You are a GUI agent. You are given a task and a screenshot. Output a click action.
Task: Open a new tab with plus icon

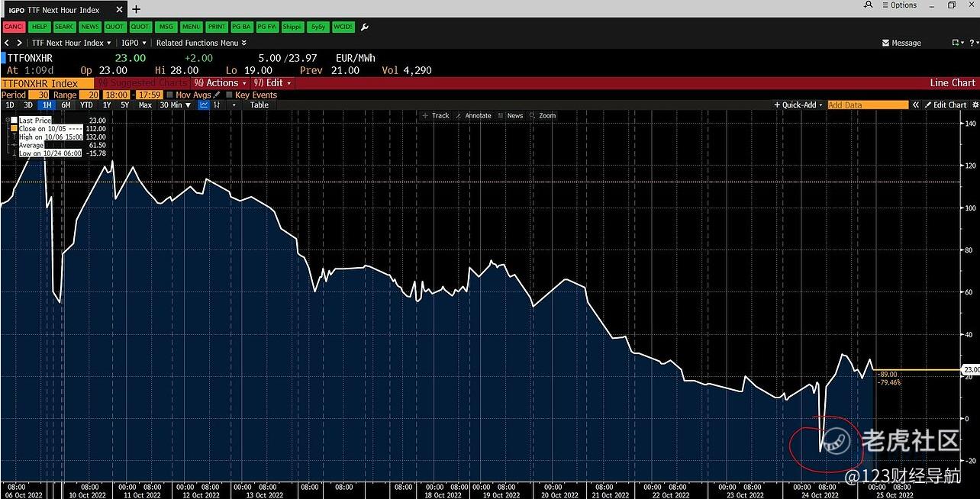coord(137,9)
